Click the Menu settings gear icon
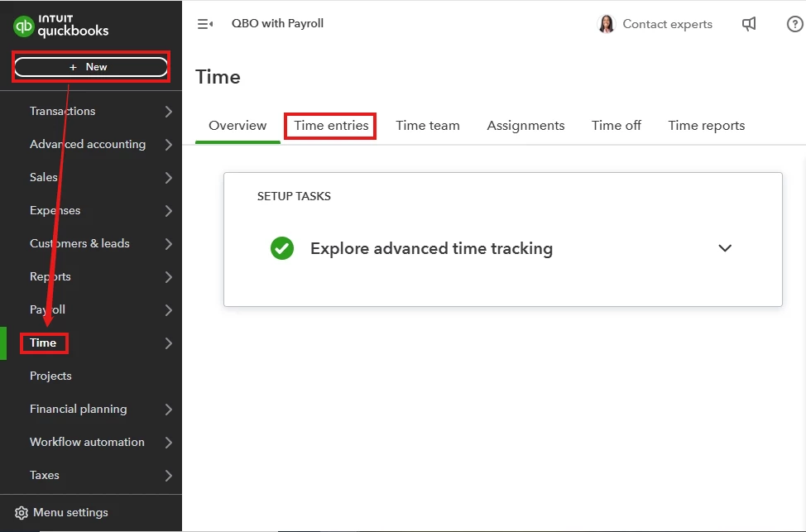The width and height of the screenshot is (806, 532). 21,512
